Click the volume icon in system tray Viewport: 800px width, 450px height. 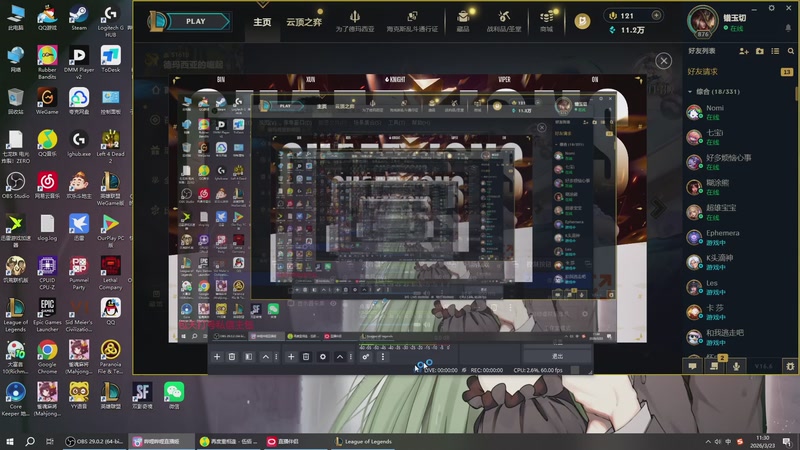coord(718,441)
